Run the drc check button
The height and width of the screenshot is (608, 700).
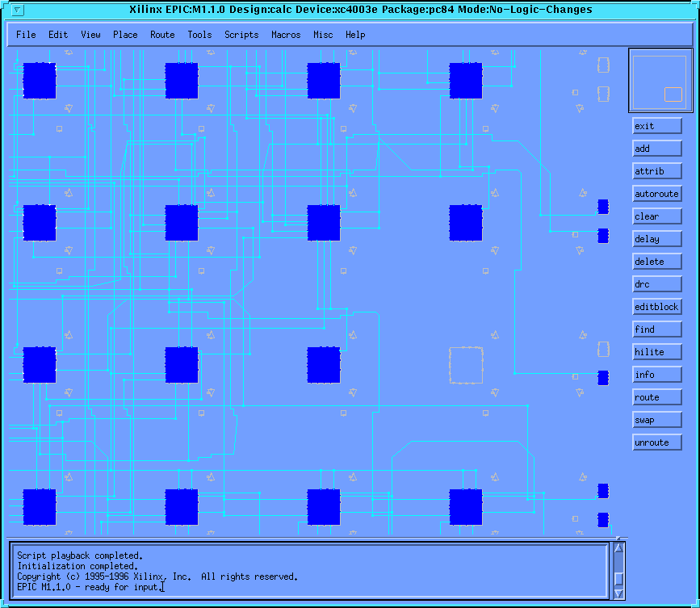[x=657, y=284]
